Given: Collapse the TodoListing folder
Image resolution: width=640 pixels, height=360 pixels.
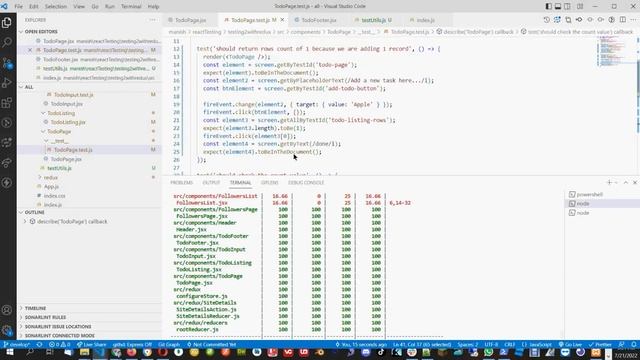Looking at the screenshot, I should (x=61, y=113).
